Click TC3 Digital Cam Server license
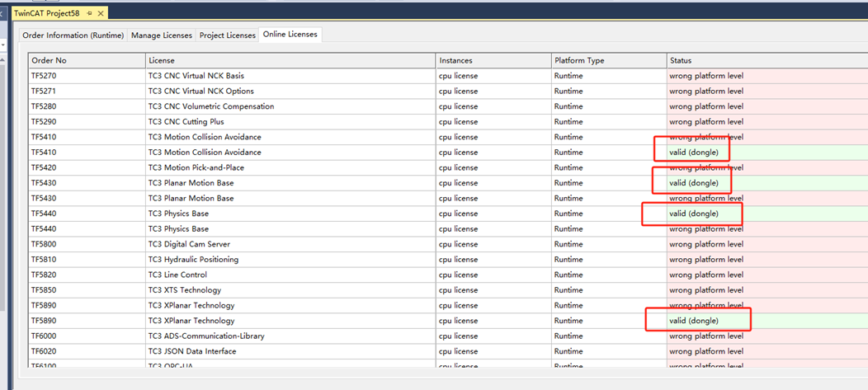Screen dimensions: 868x390 (189, 244)
